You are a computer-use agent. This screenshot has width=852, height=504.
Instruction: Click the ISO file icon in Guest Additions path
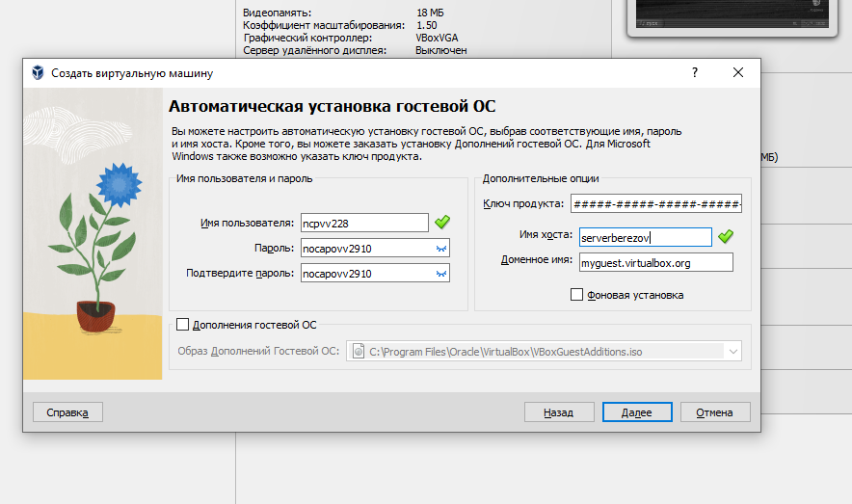pos(358,352)
